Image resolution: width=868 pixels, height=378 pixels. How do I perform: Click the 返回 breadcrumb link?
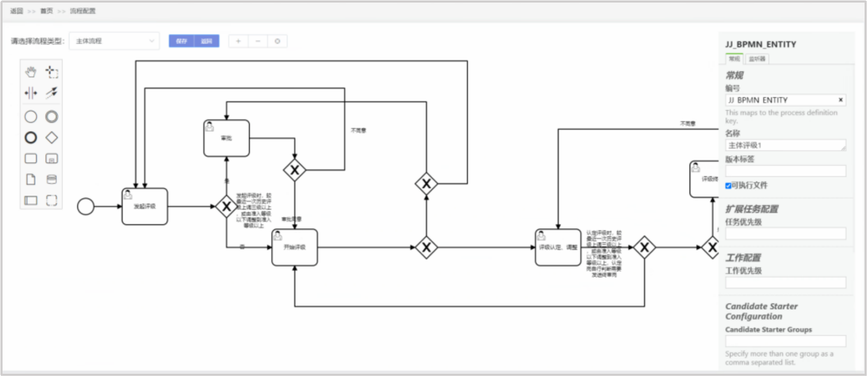17,11
